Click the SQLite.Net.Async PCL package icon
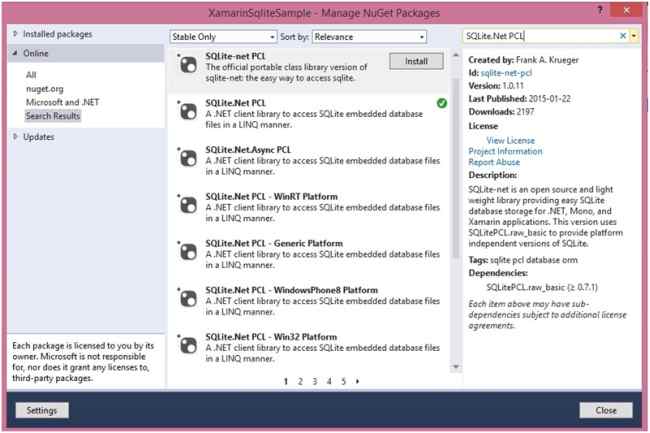The height and width of the screenshot is (433, 650). 188,158
